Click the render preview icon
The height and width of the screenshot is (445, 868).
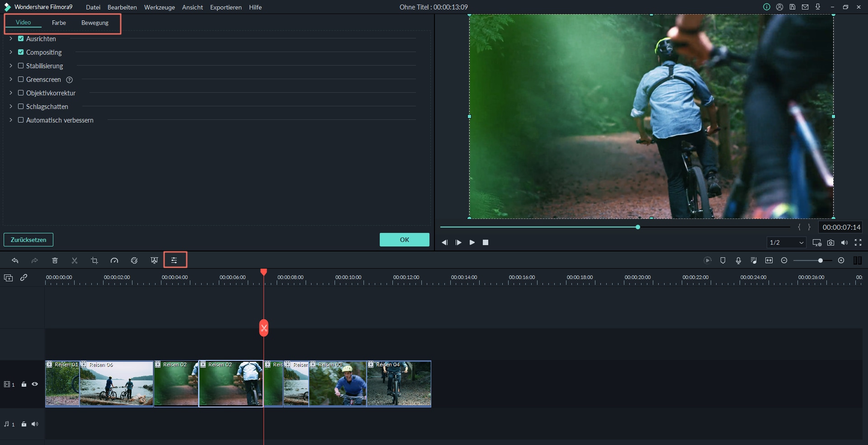point(708,260)
